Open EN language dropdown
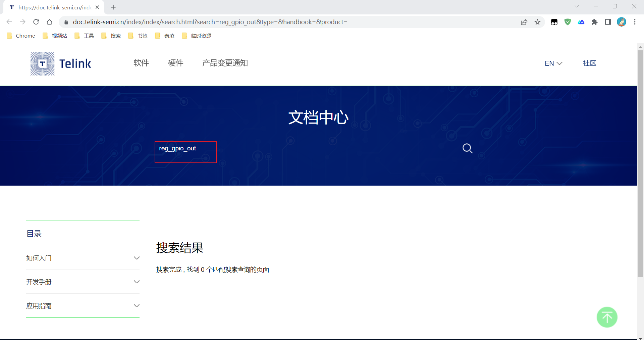This screenshot has width=644, height=340. tap(553, 63)
